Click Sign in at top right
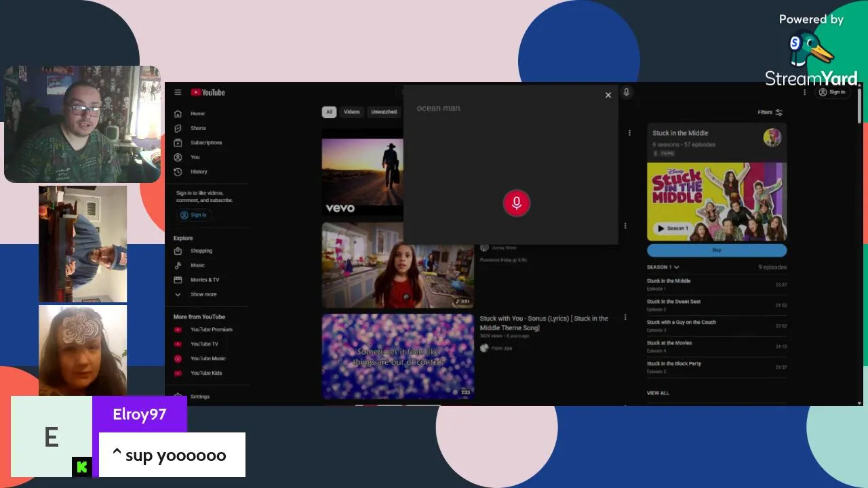Image resolution: width=868 pixels, height=488 pixels. pos(832,92)
